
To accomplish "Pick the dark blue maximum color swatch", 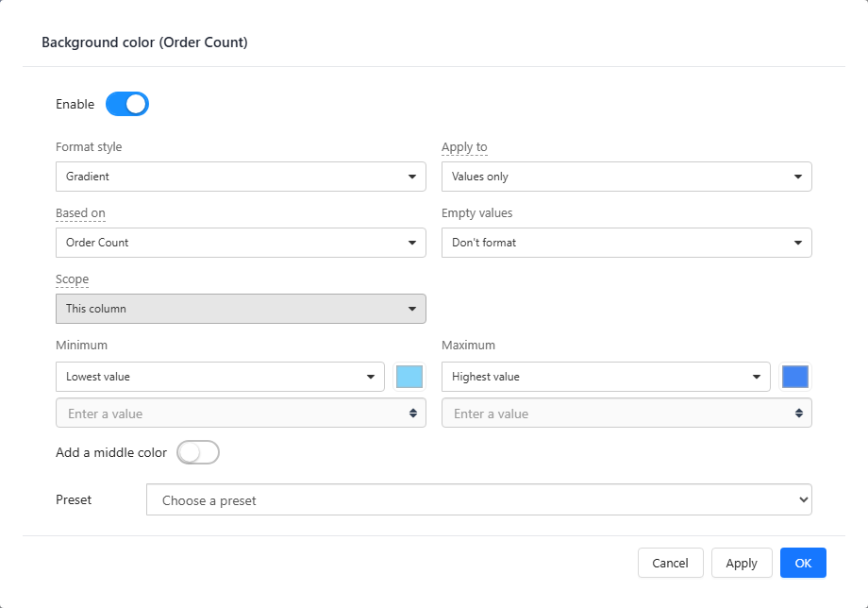I will pos(795,377).
